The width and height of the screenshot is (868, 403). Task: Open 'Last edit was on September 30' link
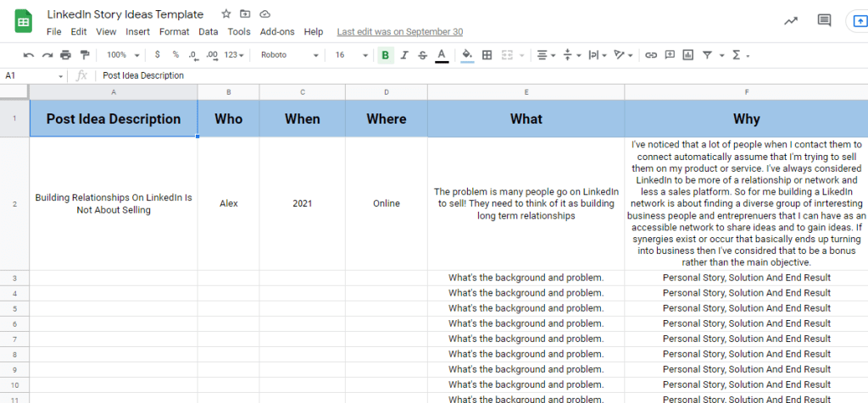400,32
